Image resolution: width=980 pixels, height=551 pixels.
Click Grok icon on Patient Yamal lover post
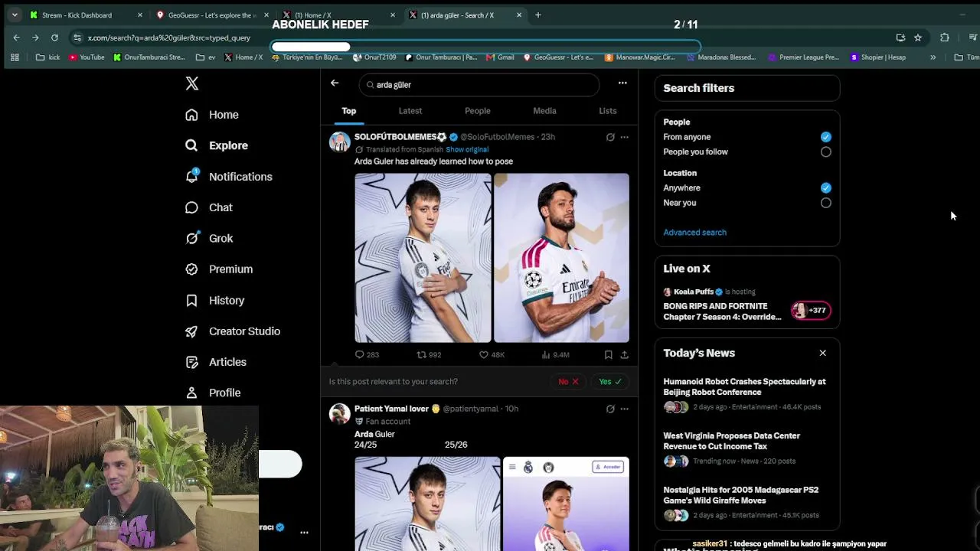(x=610, y=409)
